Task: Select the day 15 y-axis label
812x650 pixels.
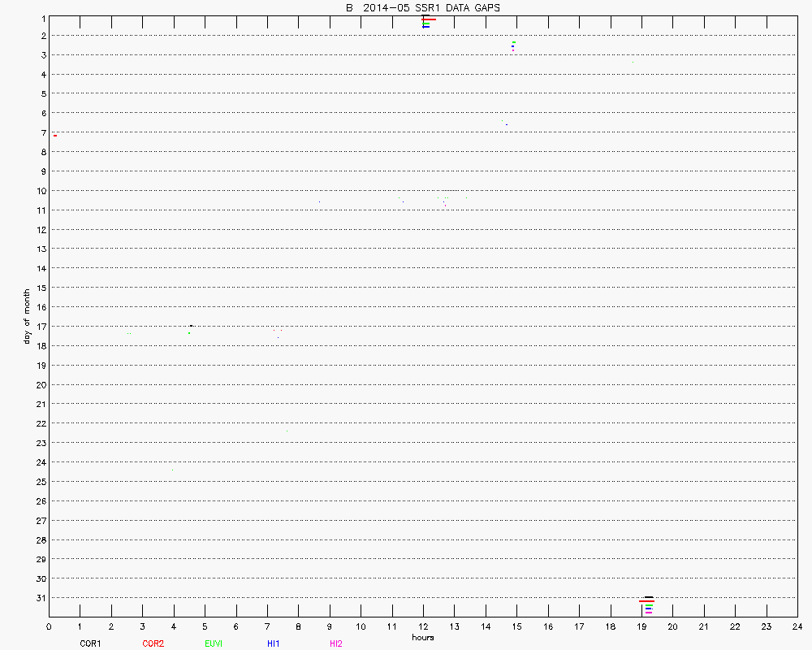Action: coord(40,288)
